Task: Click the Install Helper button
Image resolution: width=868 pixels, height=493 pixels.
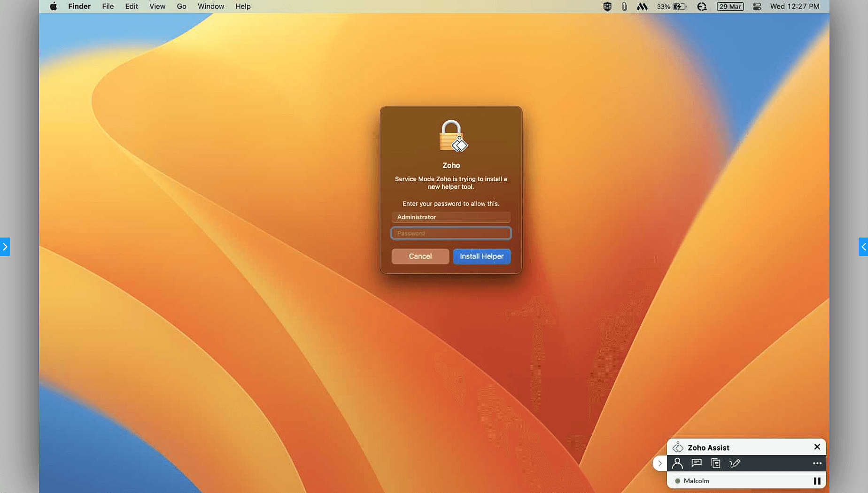Action: 481,256
